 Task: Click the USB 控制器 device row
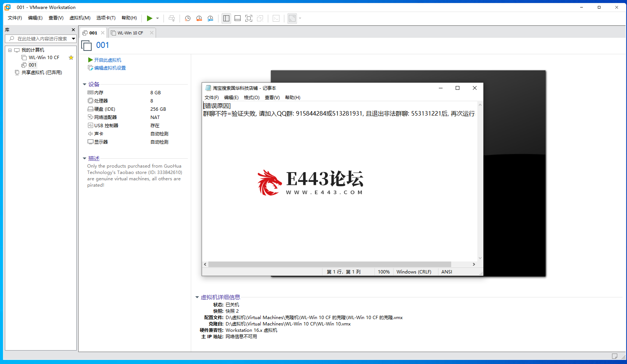[137, 126]
